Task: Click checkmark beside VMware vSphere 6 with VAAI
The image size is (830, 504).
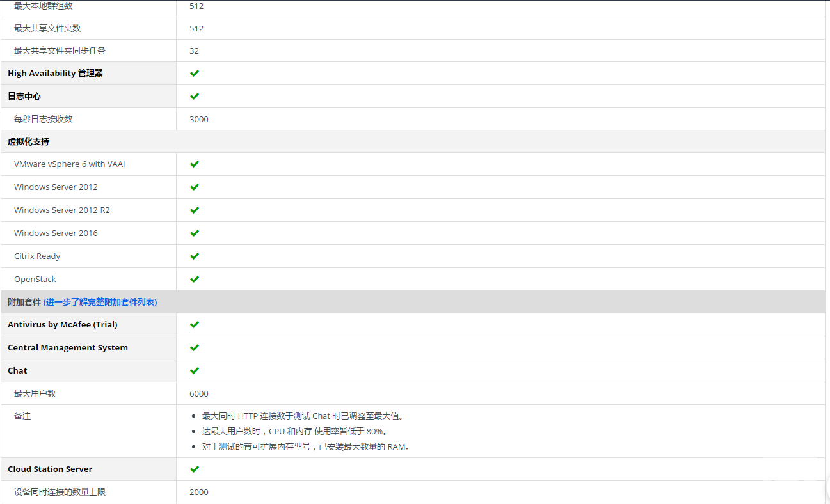Action: coord(195,164)
